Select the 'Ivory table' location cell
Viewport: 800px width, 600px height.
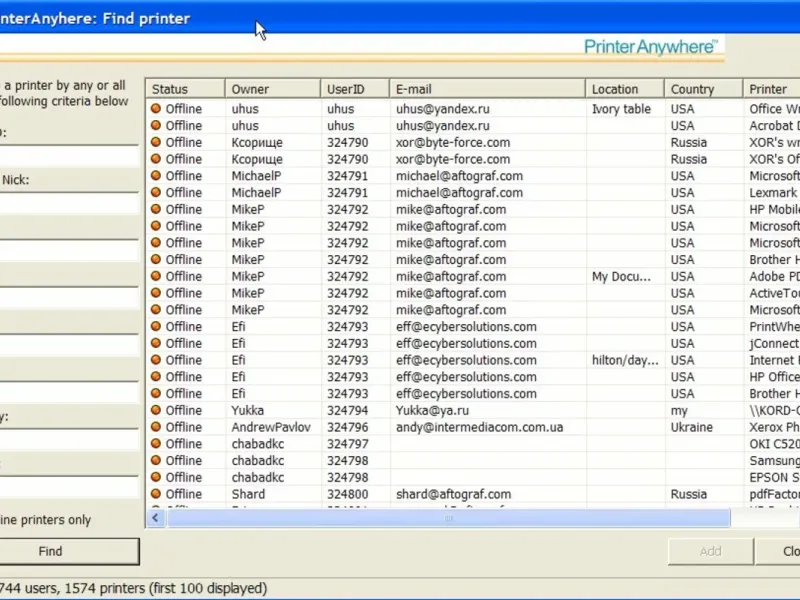coord(621,109)
